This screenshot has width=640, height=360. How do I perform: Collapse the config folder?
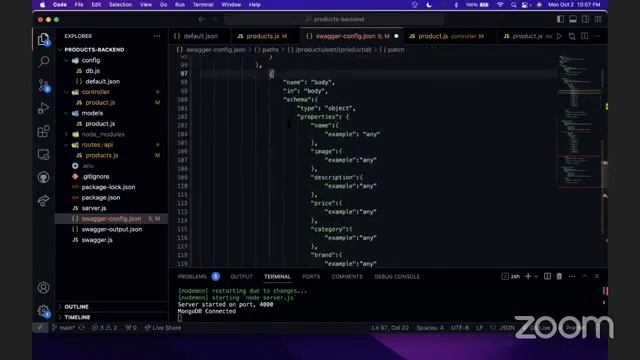pos(90,60)
